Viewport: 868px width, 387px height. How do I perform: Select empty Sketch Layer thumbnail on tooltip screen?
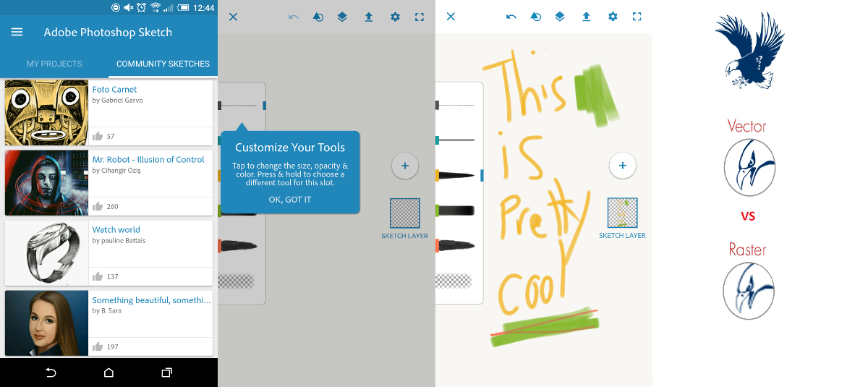click(x=405, y=213)
